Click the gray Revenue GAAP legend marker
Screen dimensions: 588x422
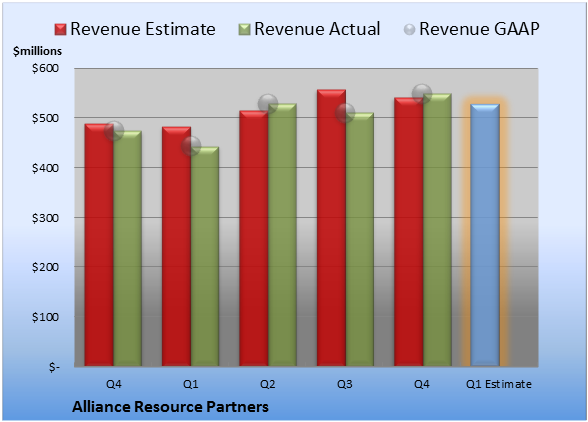tap(410, 30)
